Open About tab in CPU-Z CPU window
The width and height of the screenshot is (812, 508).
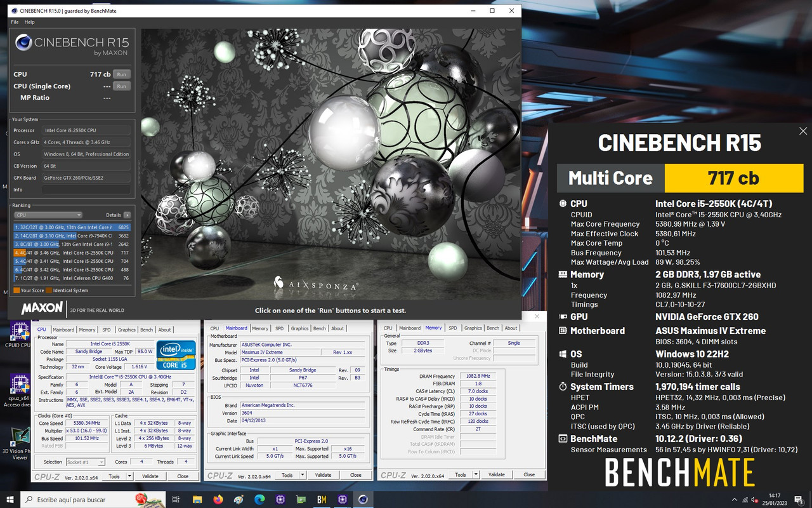tap(164, 330)
